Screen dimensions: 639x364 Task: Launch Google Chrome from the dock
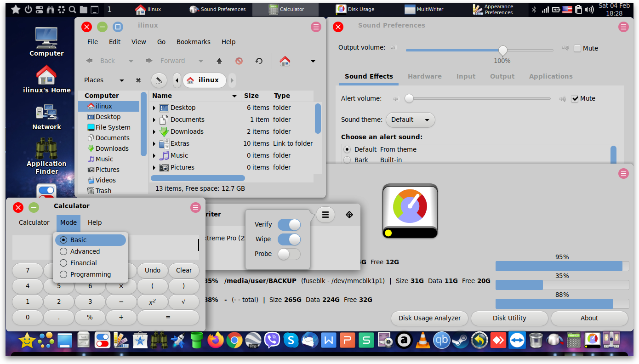tap(234, 341)
